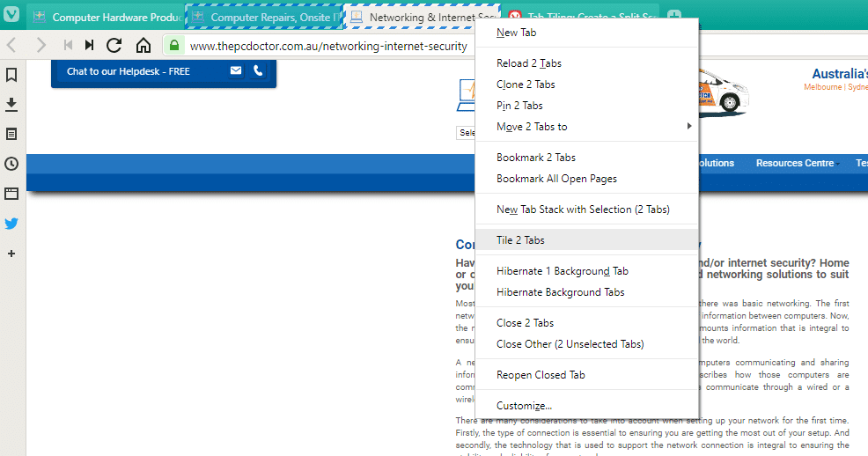Go to the Home page icon
Viewport: 868px width, 456px height.
pyautogui.click(x=143, y=46)
